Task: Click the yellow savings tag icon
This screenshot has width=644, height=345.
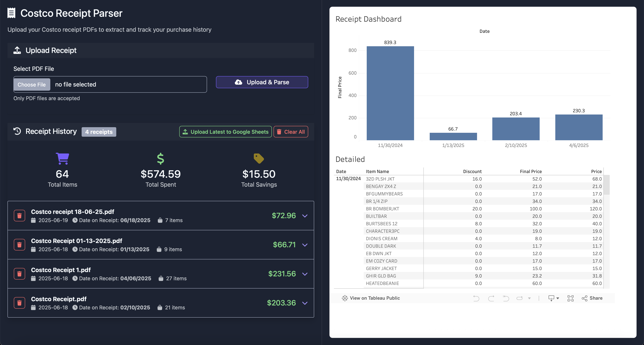Action: point(259,159)
